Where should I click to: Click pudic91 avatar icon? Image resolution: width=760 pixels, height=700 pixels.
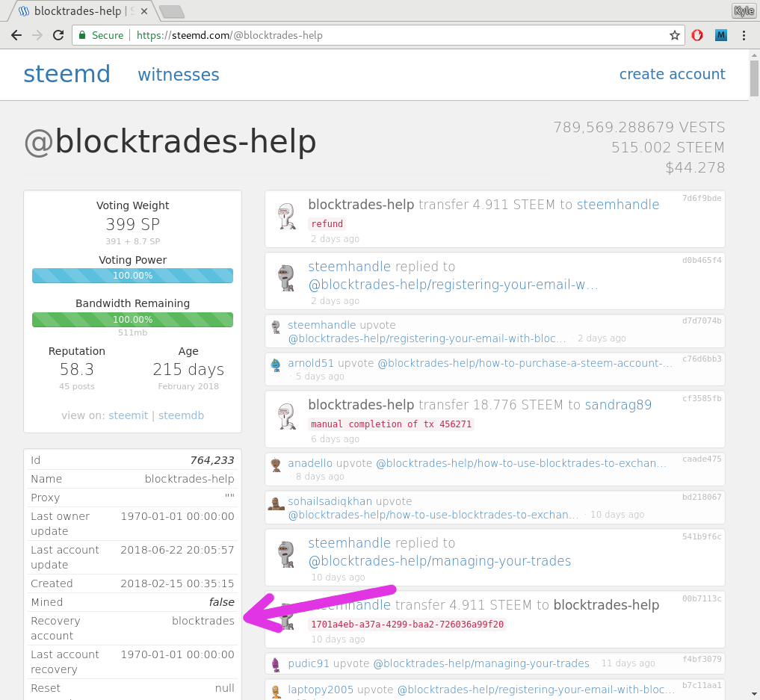pyautogui.click(x=276, y=665)
